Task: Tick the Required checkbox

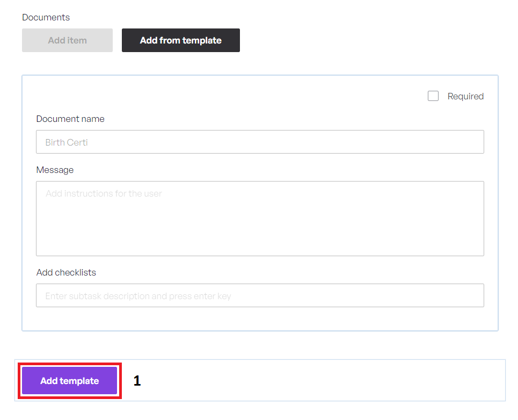Action: click(x=433, y=96)
